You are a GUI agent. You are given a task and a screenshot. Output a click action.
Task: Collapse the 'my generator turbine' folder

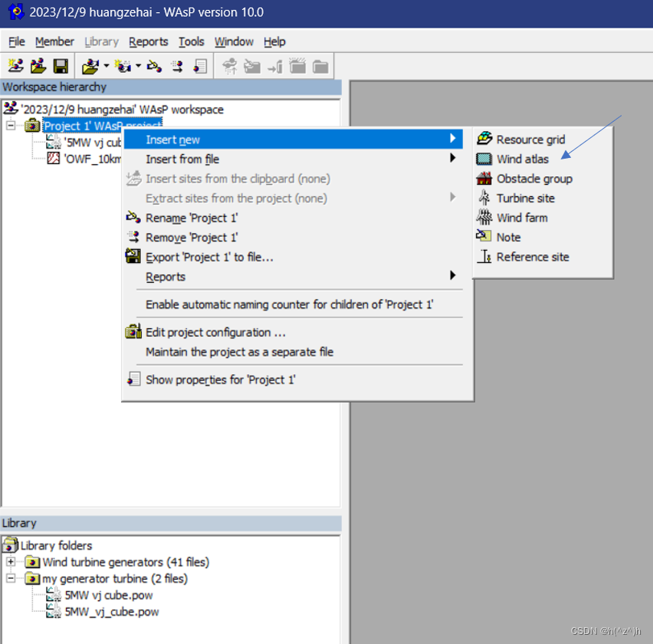[11, 578]
